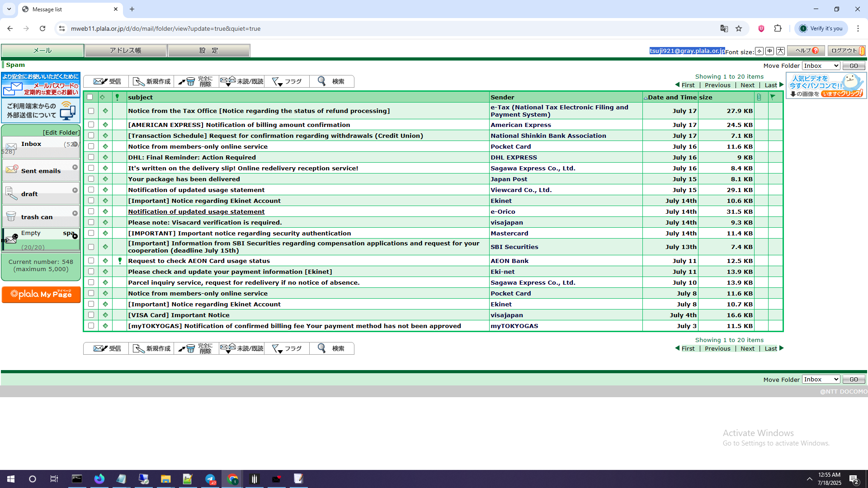868x488 pixels.
Task: Click the search magnifier in bottom toolbar
Action: pyautogui.click(x=331, y=348)
